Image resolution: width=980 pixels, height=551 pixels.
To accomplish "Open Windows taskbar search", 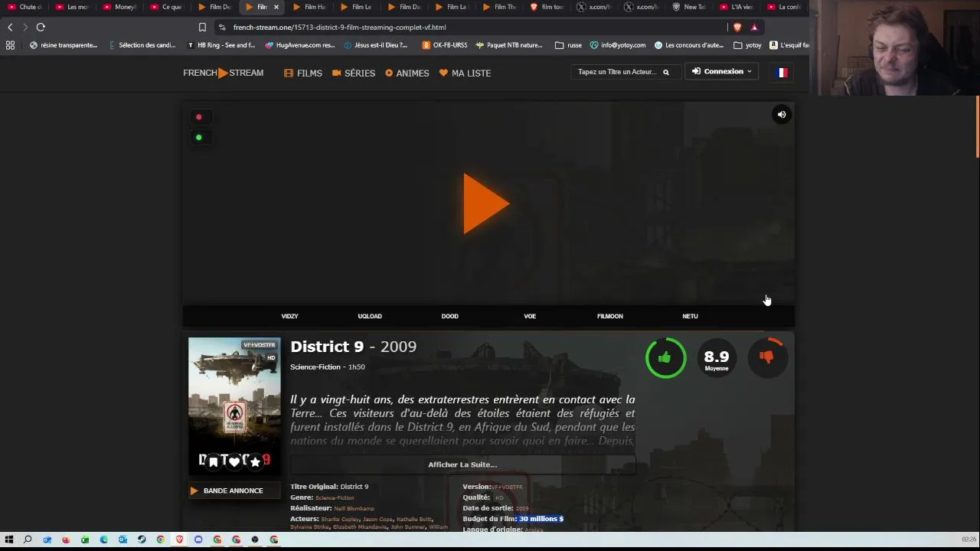I will [28, 540].
